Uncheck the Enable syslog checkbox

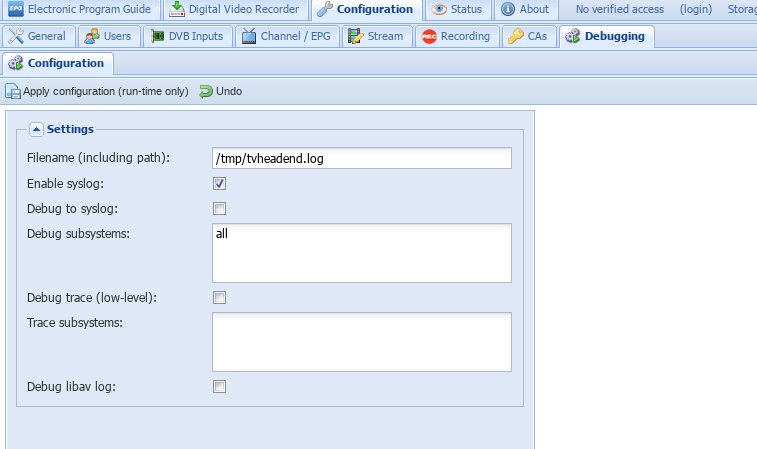(219, 184)
